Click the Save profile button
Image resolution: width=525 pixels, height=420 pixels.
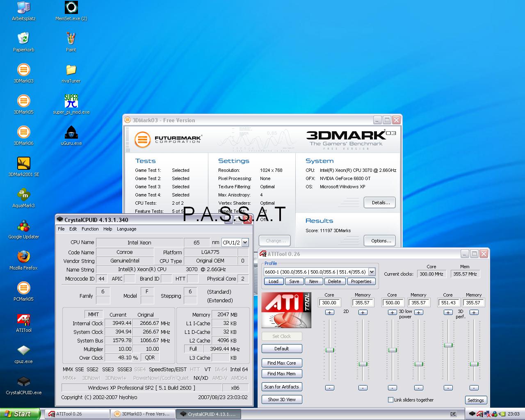(294, 281)
